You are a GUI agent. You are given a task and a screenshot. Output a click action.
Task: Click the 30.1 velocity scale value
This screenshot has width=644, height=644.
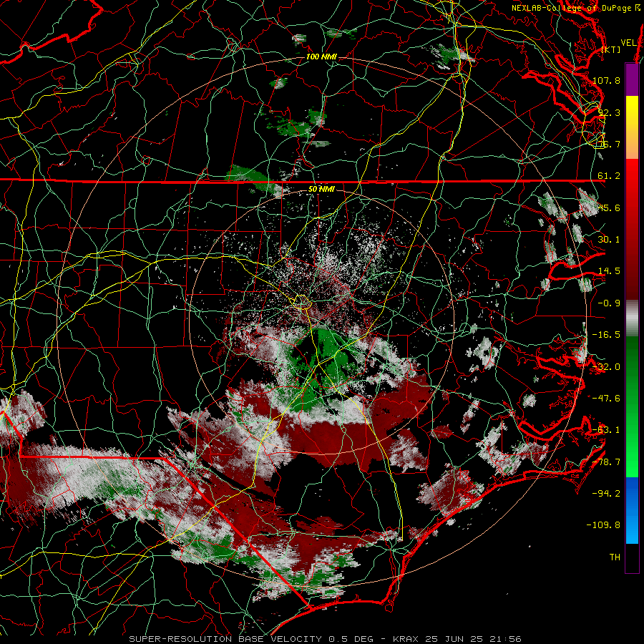click(x=609, y=240)
